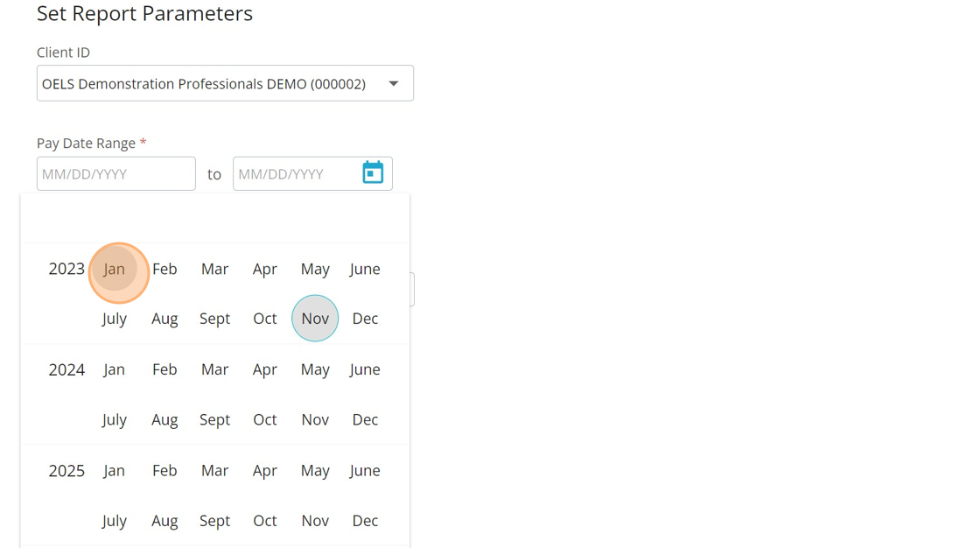Select Dec 2023 month

point(365,319)
